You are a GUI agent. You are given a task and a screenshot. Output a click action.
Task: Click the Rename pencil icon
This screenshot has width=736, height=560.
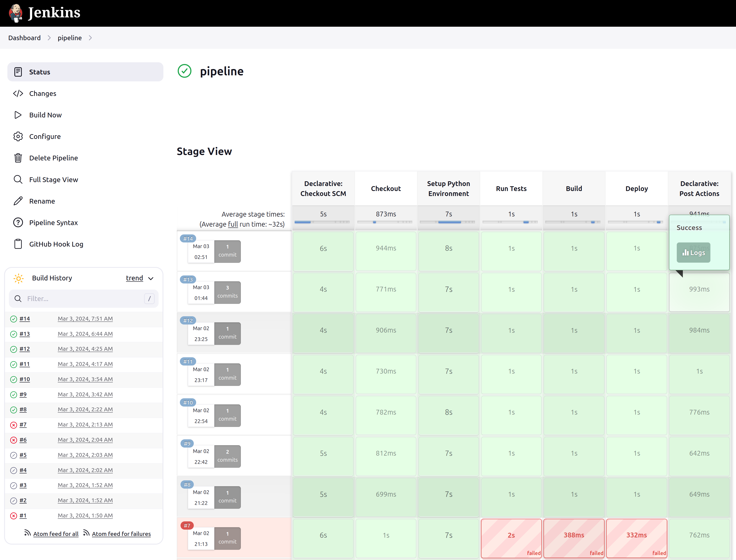(18, 201)
